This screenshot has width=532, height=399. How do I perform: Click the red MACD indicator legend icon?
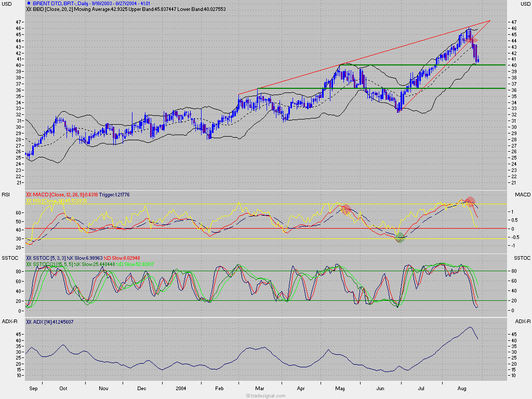29,194
